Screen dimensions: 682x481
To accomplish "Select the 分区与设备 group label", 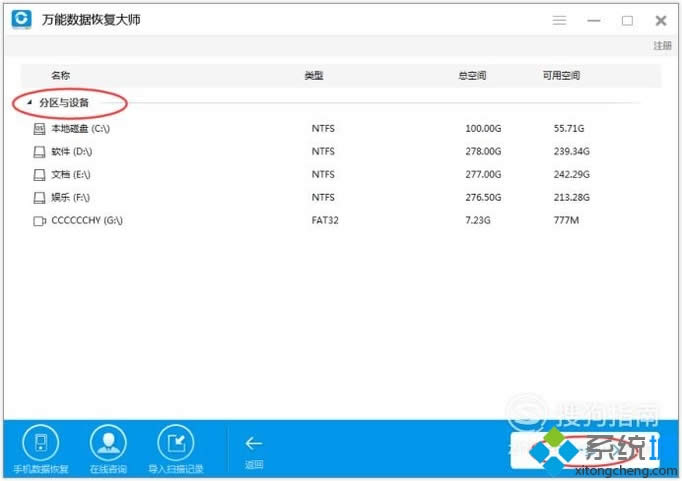I will [x=64, y=103].
